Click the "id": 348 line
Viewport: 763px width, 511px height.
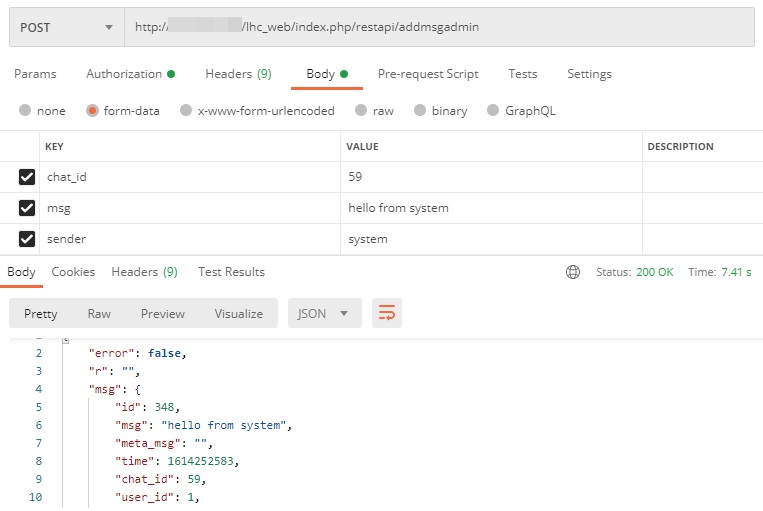147,407
